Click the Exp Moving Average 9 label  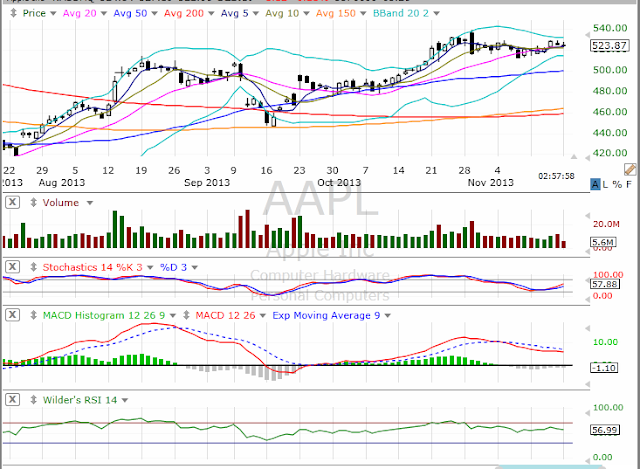326,316
